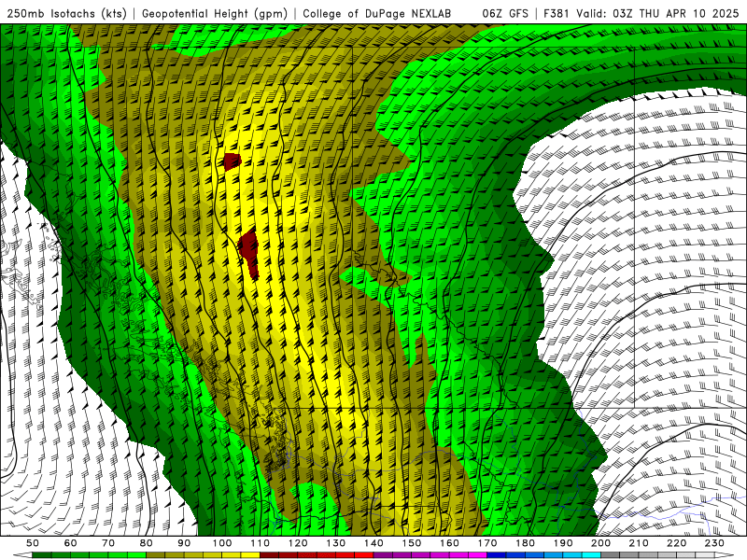
Task: Click the 180 label on the color scale
Action: [x=526, y=543]
